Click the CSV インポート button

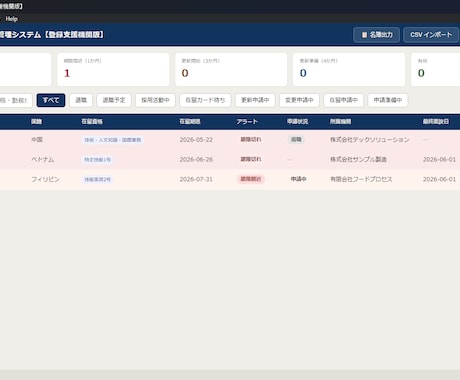(431, 35)
